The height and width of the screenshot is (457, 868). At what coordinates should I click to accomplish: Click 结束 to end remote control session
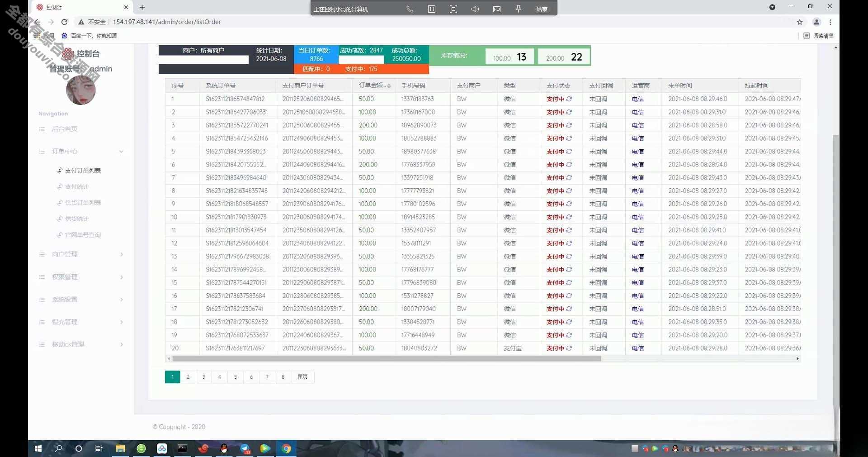(542, 9)
